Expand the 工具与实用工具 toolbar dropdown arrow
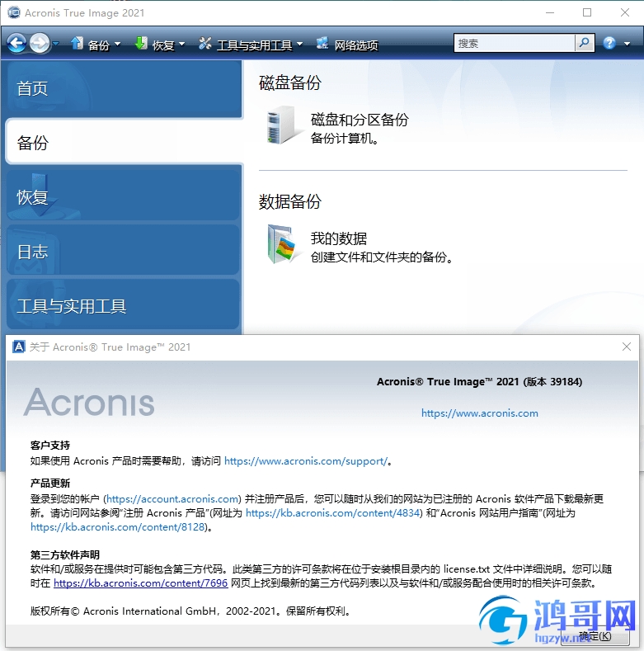 click(299, 44)
